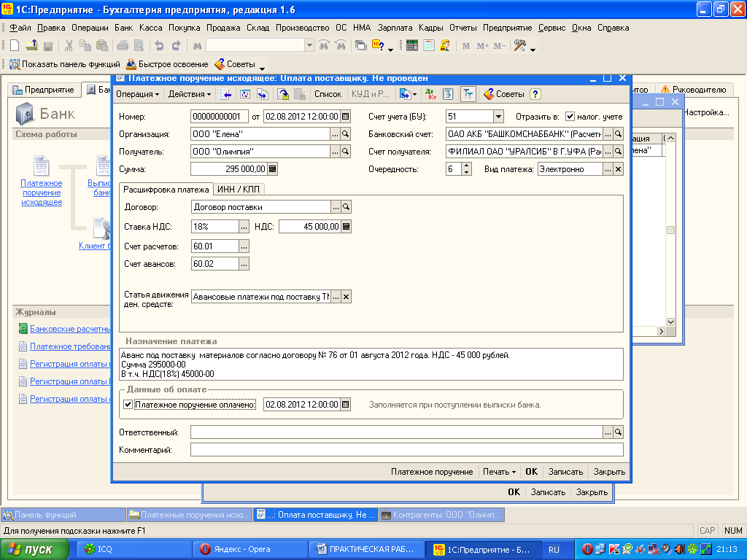Open the Сервис menu
Viewport: 747px width, 560px height.
pyautogui.click(x=551, y=28)
